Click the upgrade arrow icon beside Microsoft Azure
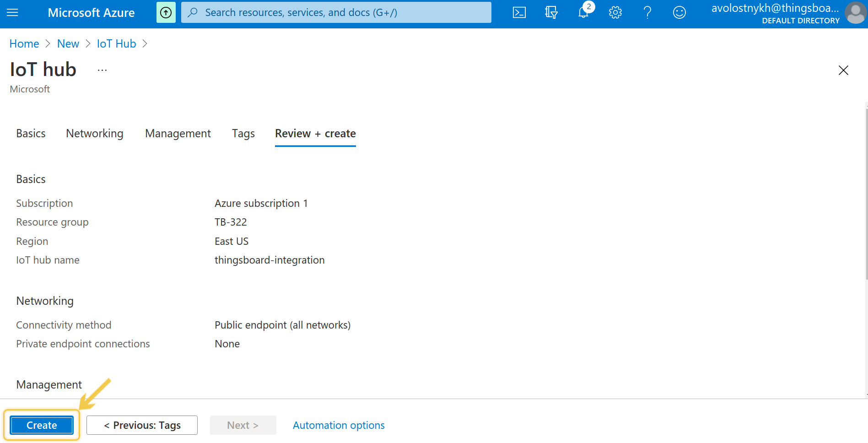The width and height of the screenshot is (868, 443). [166, 12]
